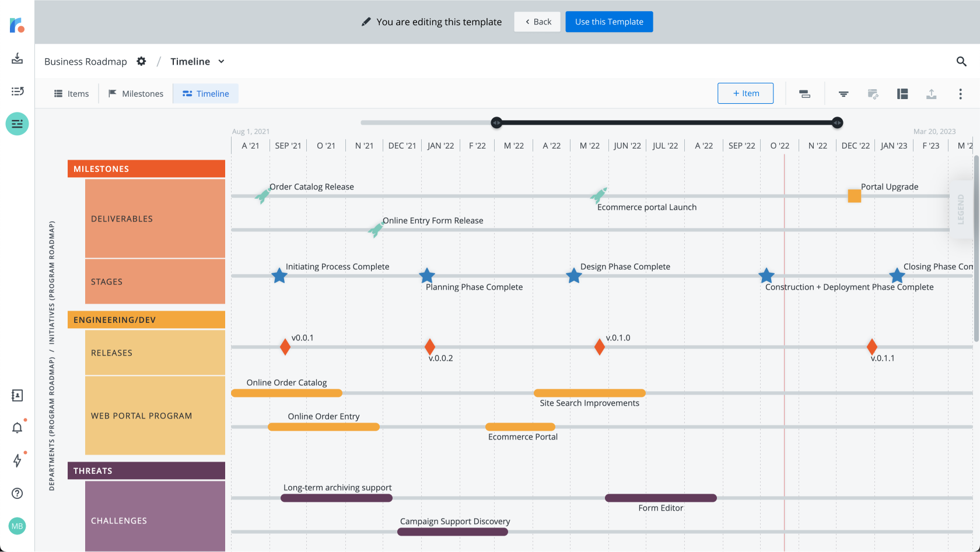
Task: Open the contacts icon in sidebar
Action: tap(17, 396)
